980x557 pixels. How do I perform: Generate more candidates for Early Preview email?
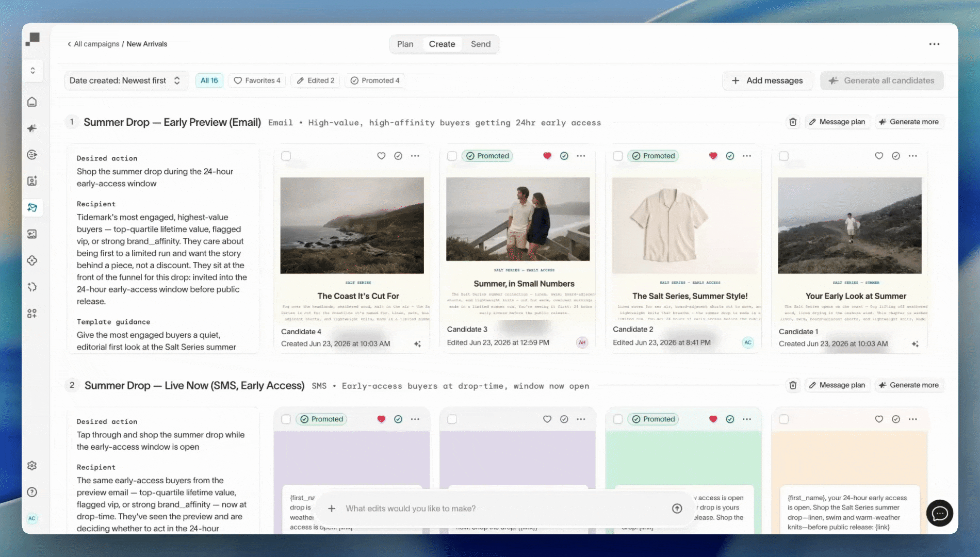coord(909,122)
